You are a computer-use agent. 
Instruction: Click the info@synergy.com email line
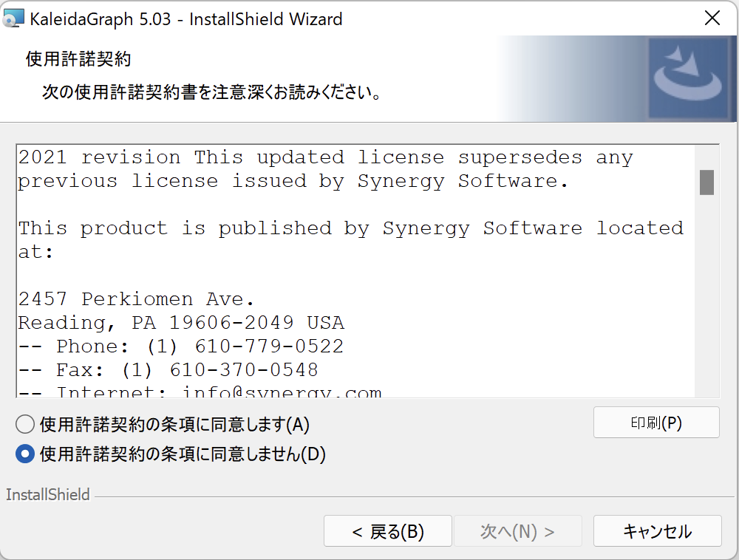pyautogui.click(x=200, y=392)
